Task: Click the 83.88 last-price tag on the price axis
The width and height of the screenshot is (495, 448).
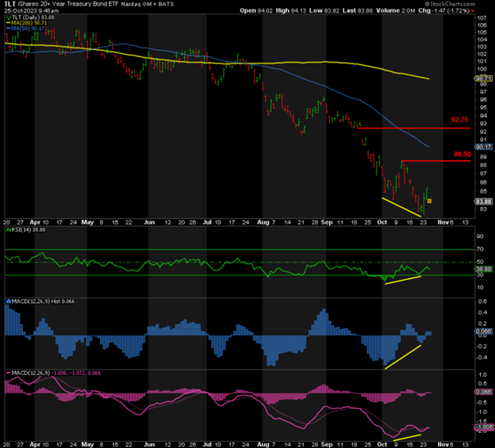Action: [484, 201]
